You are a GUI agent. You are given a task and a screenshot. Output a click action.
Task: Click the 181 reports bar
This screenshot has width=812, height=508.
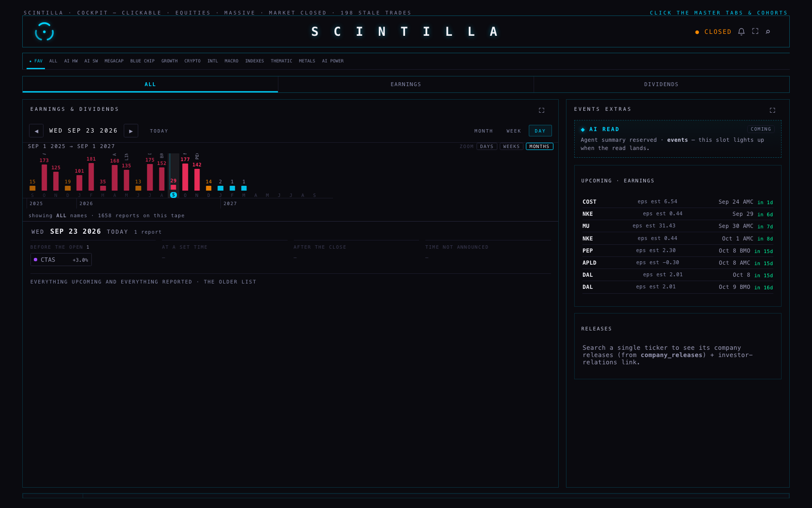(91, 177)
